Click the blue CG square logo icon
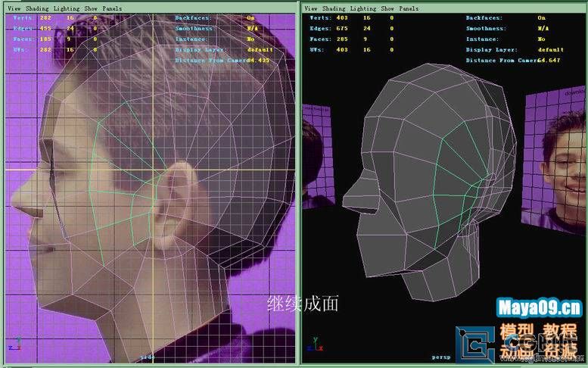The height and width of the screenshot is (368, 588). click(x=476, y=341)
